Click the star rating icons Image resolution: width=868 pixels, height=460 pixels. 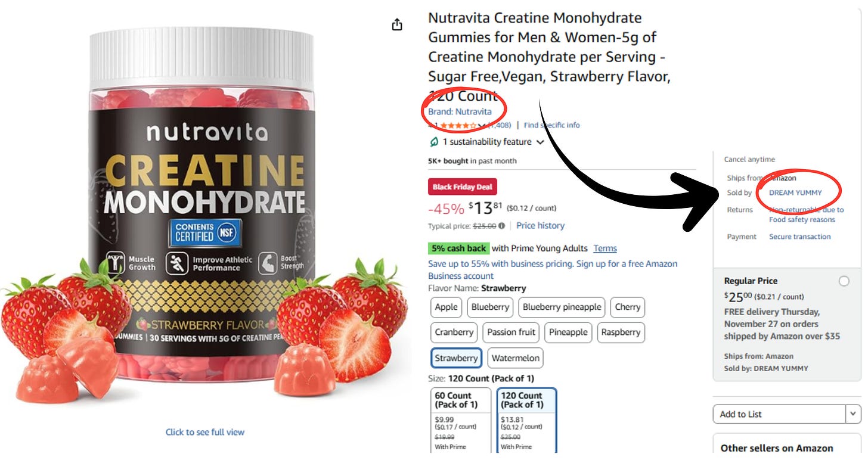(458, 125)
